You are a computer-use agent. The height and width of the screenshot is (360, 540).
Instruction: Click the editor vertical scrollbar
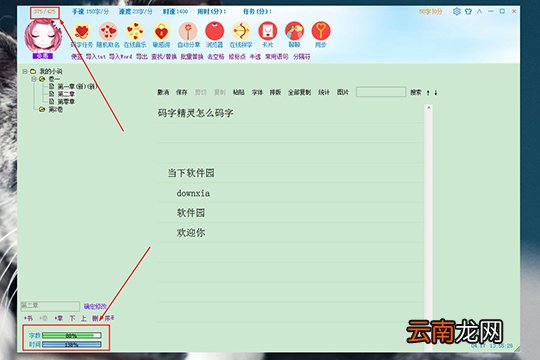(x=429, y=227)
